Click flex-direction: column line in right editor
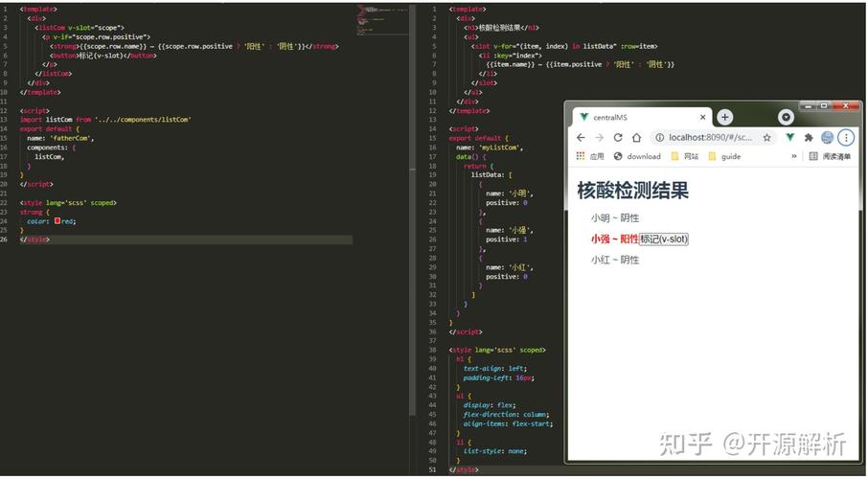Image resolution: width=868 pixels, height=479 pixels. 507,414
